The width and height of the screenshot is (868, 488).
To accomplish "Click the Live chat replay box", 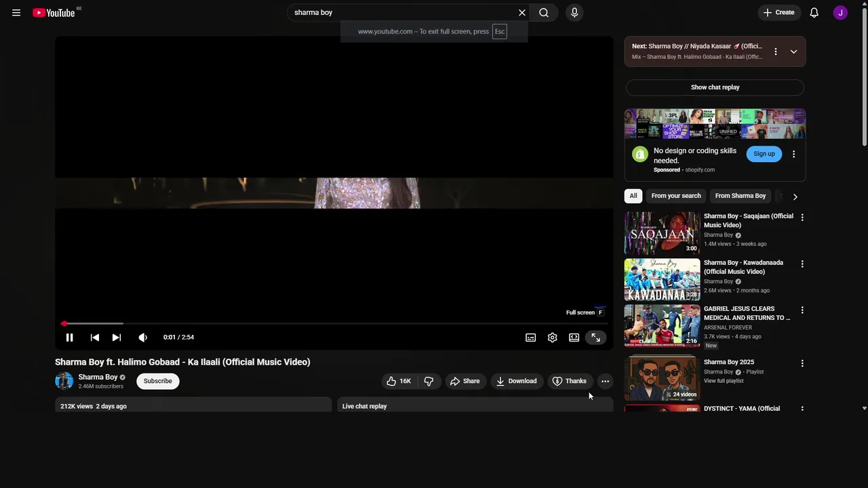I will [475, 405].
